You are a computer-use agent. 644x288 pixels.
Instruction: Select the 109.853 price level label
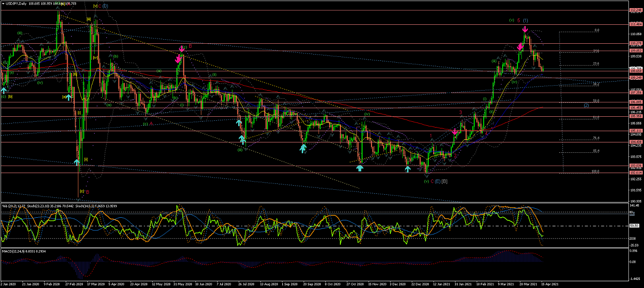point(636,50)
